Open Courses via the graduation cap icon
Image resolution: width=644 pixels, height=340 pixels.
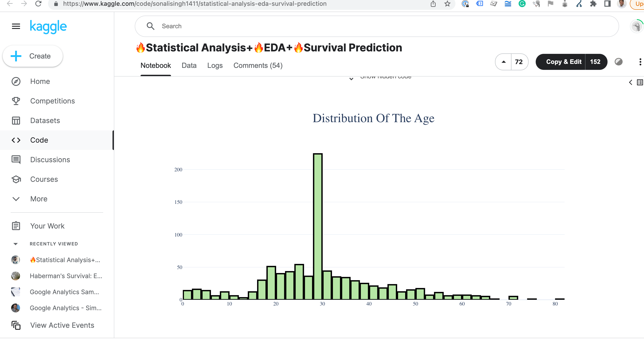16,179
